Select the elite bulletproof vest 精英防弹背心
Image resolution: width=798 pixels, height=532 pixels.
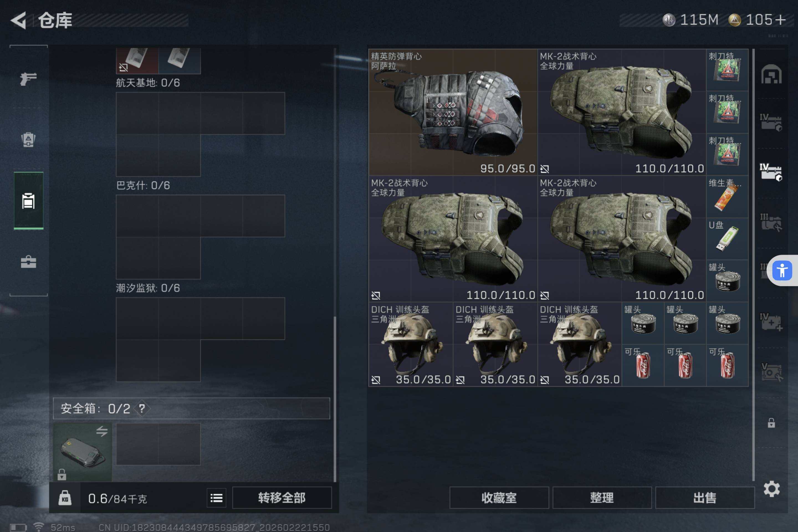click(x=453, y=112)
